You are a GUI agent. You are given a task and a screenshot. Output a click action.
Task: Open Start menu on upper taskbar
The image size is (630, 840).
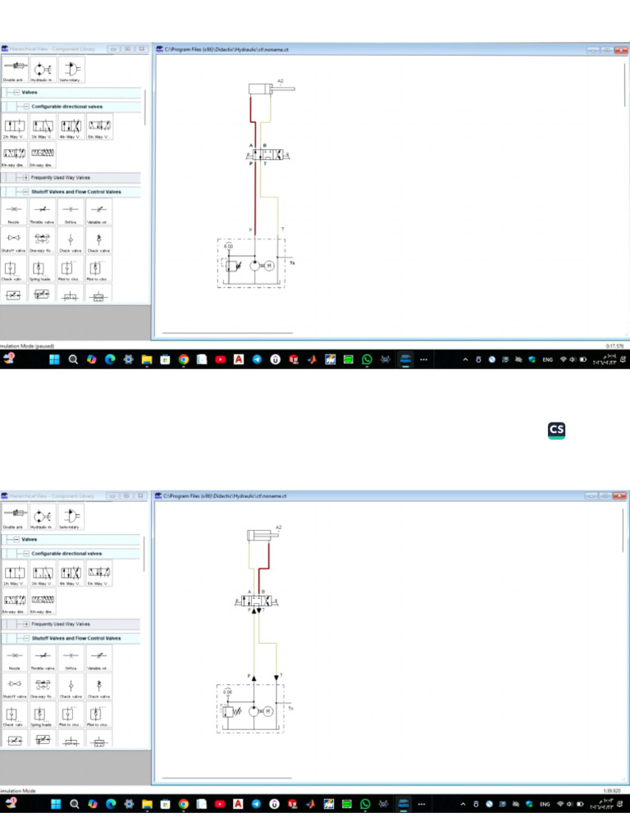[x=54, y=359]
